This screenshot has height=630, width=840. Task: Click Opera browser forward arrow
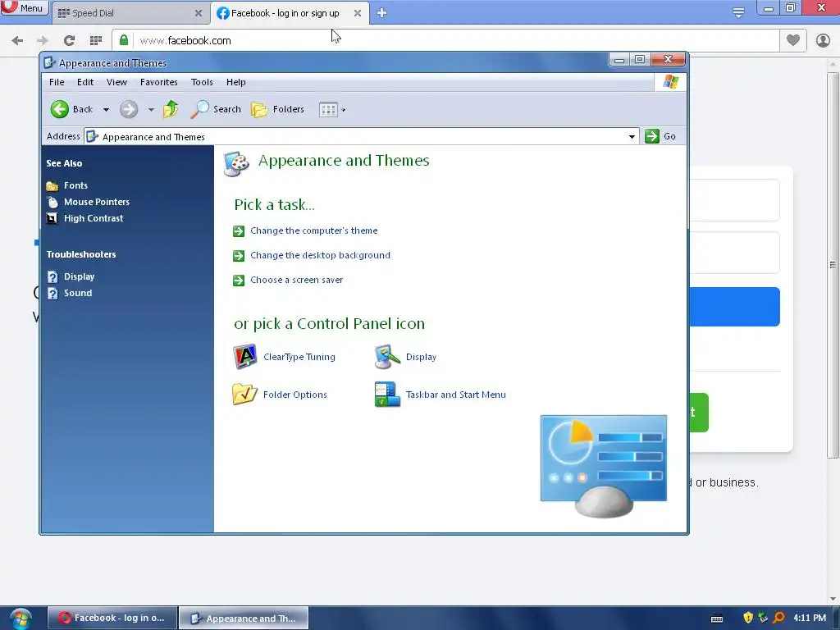[x=43, y=40]
